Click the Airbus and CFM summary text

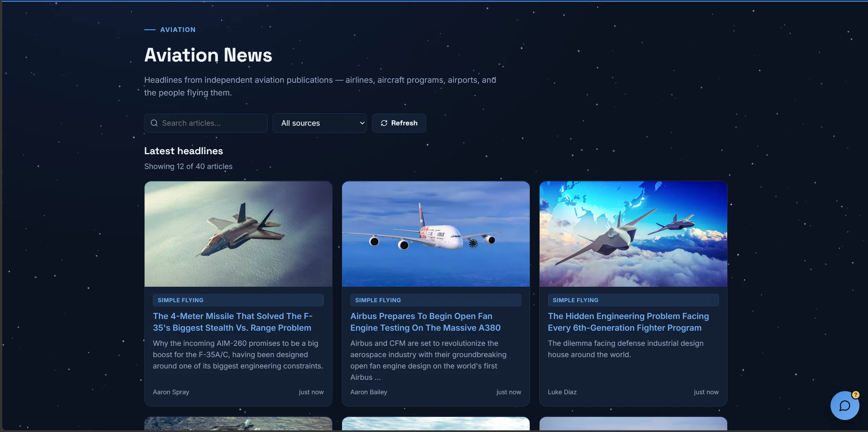pyautogui.click(x=428, y=360)
